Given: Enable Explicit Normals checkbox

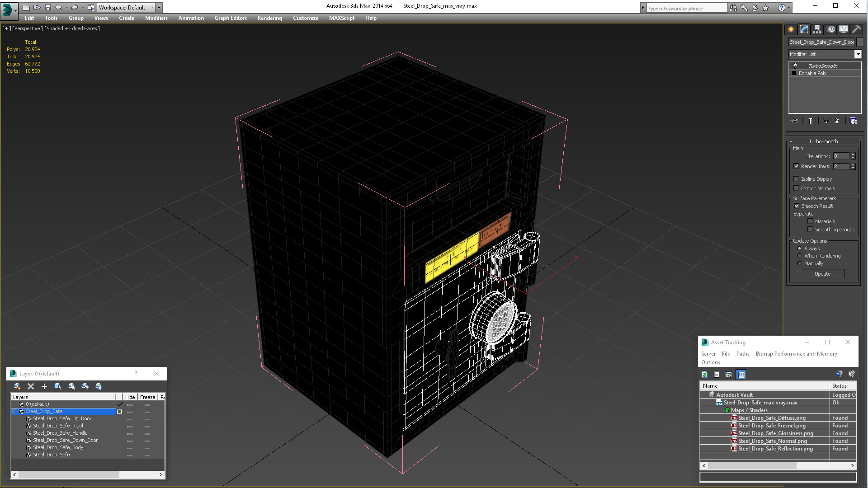Looking at the screenshot, I should tap(797, 188).
